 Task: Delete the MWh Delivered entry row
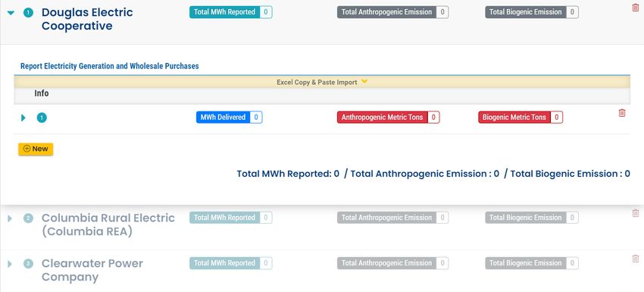622,113
